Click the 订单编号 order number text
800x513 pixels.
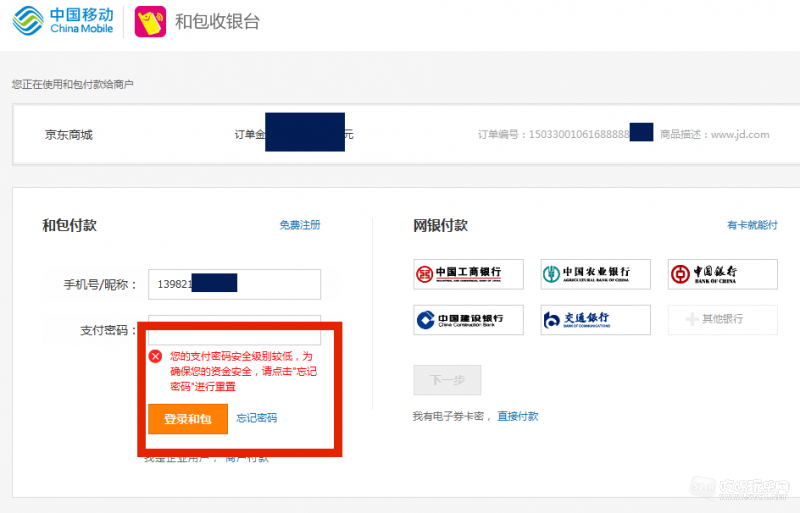(554, 134)
